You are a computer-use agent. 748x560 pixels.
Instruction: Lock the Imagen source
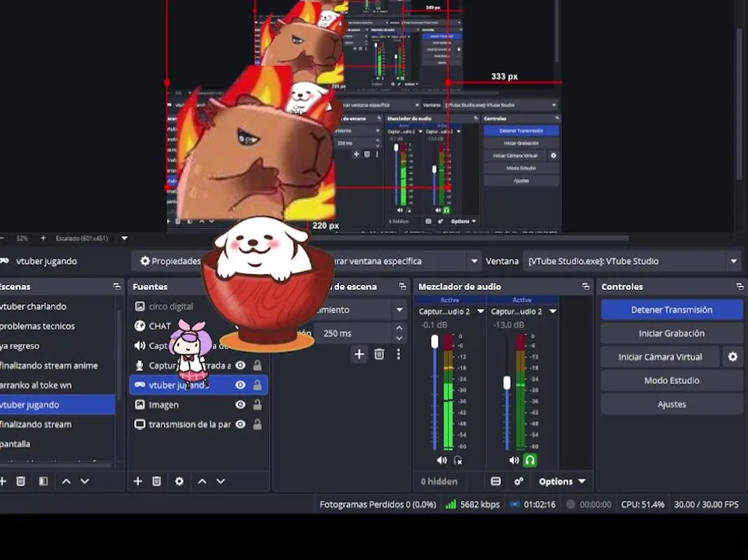257,404
